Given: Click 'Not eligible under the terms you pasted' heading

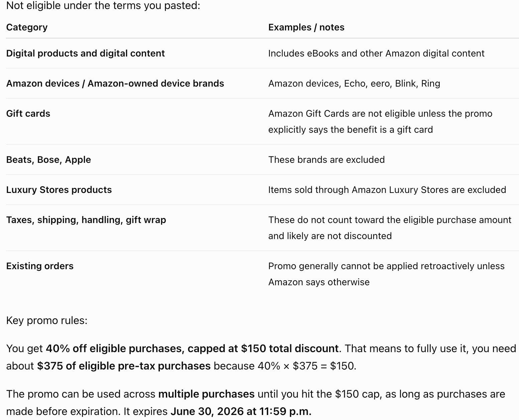Looking at the screenshot, I should pyautogui.click(x=103, y=6).
